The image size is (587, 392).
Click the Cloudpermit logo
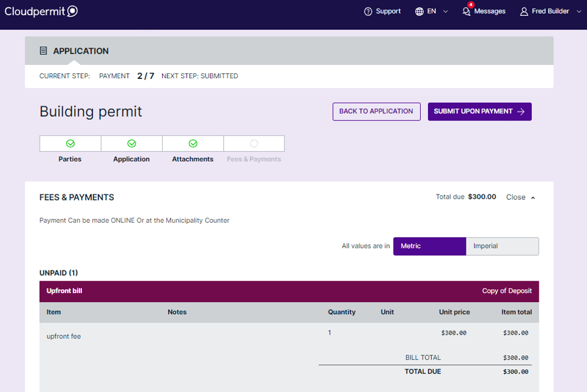point(41,11)
